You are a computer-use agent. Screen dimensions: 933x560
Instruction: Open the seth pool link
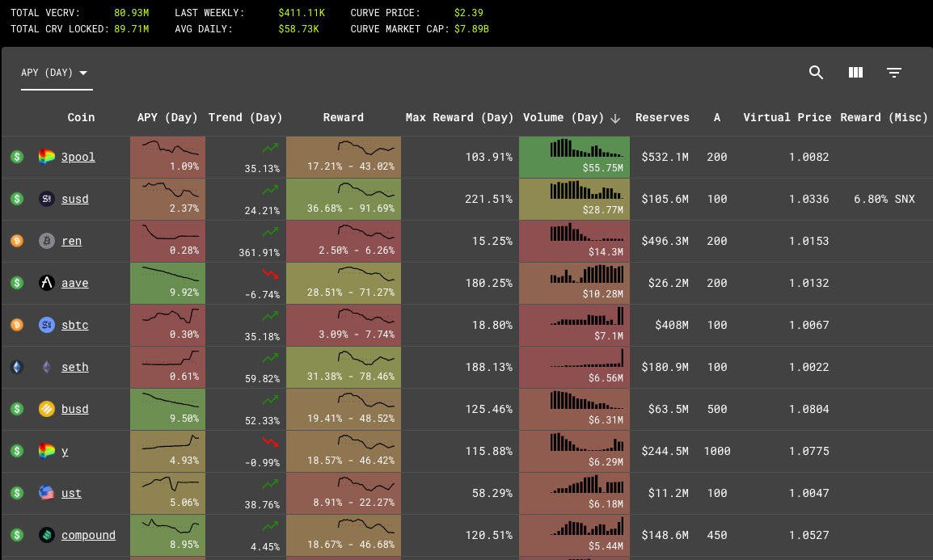click(75, 368)
